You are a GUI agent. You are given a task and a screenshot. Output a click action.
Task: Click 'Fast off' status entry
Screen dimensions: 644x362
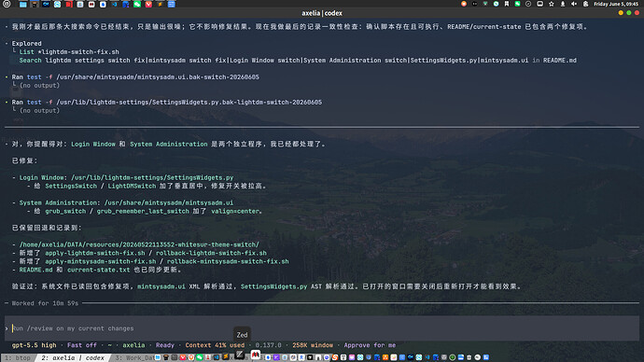(82, 345)
